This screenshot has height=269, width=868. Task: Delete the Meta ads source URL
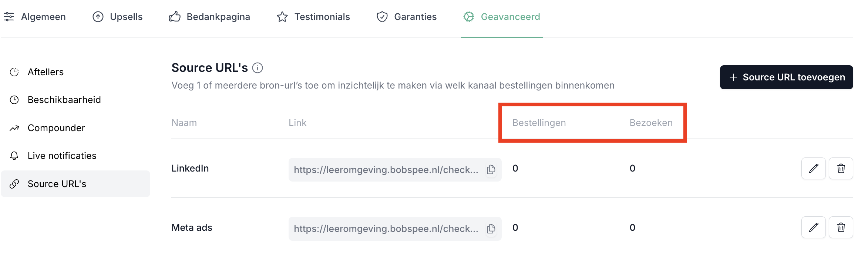[841, 228]
